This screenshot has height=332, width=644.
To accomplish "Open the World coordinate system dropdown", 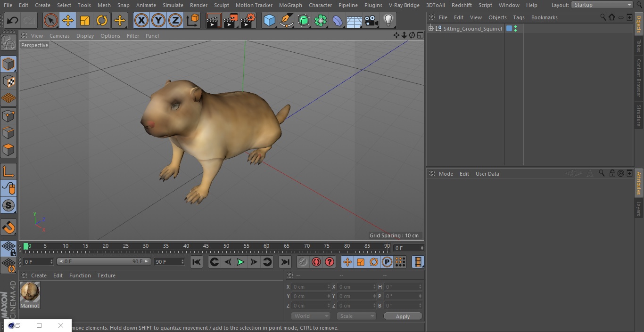I will [310, 316].
